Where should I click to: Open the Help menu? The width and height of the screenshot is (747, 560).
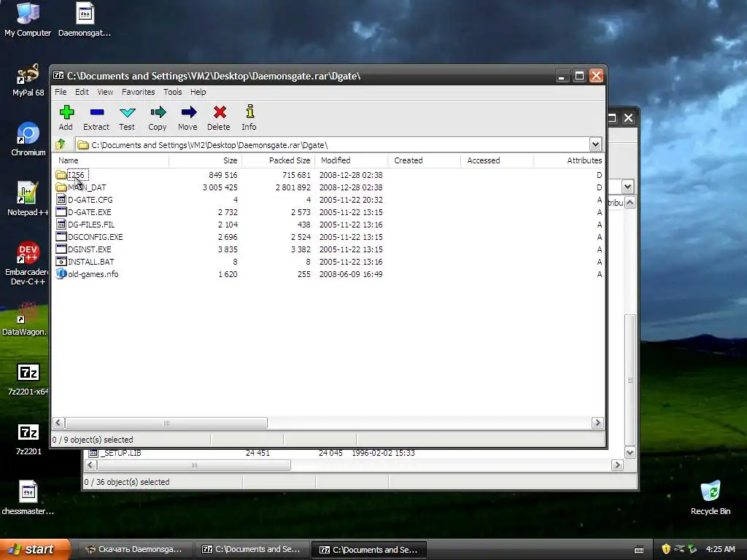click(x=198, y=92)
